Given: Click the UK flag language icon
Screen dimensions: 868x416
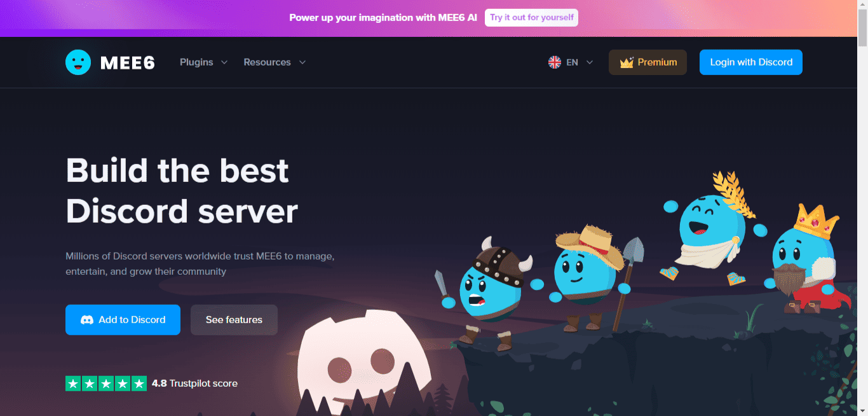Looking at the screenshot, I should coord(555,62).
